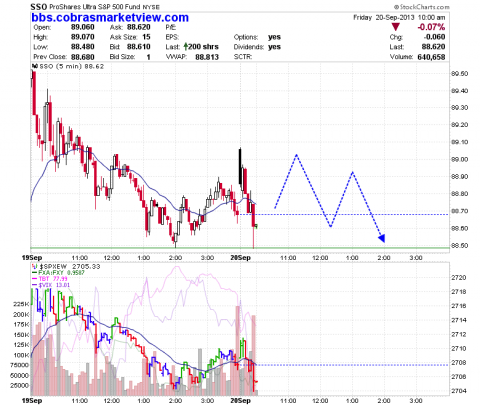Click the 89.20 price axis label
Screen dimensions: 480x406
coord(459,125)
